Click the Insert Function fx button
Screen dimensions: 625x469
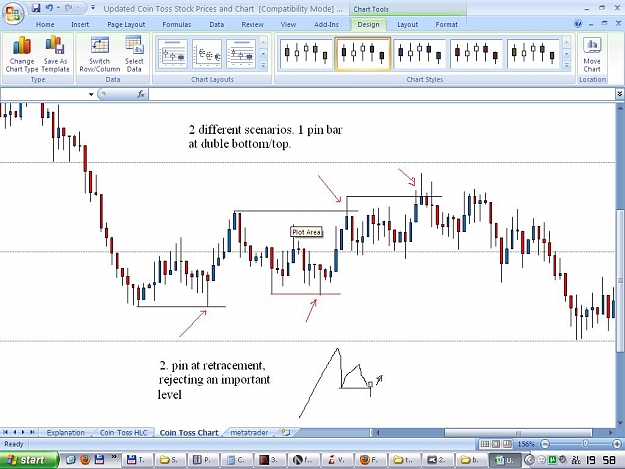[141, 94]
